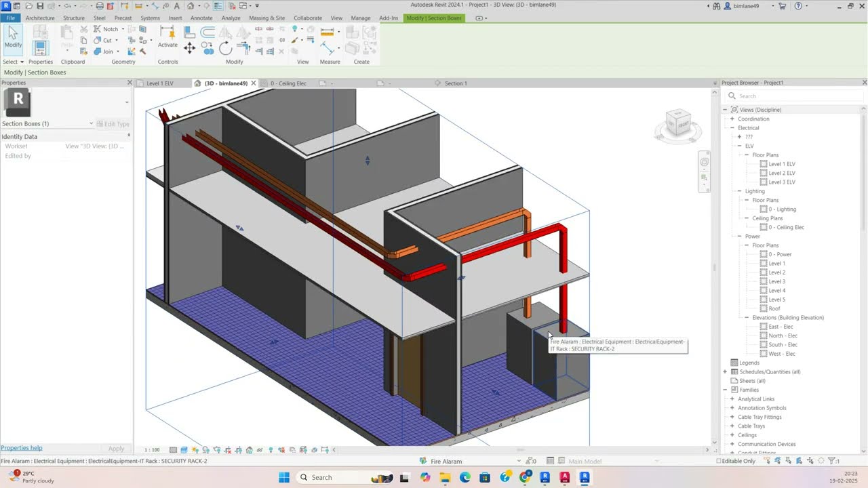Click the Copy tool in Modify panel
The image size is (868, 488).
tap(208, 48)
